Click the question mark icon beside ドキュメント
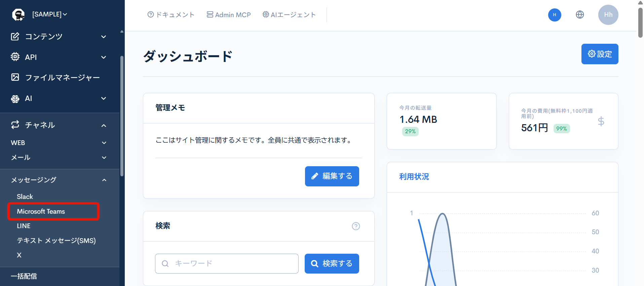This screenshot has width=644, height=286. click(151, 14)
